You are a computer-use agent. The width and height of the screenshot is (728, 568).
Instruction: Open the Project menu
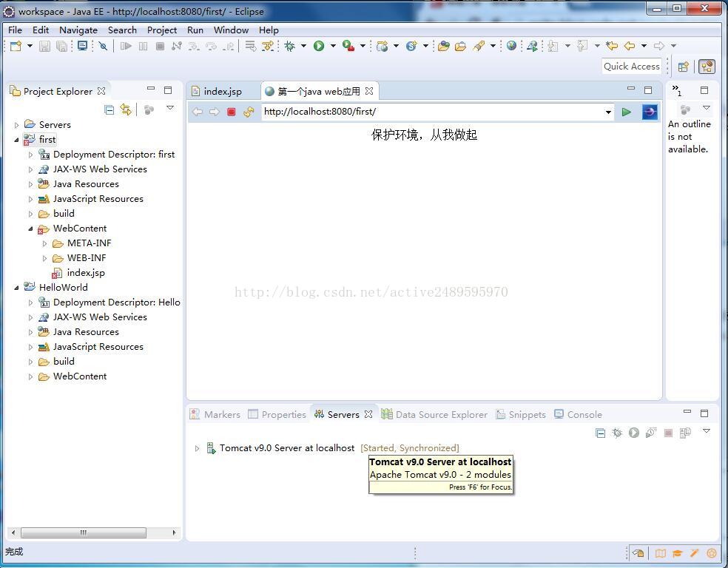[161, 30]
